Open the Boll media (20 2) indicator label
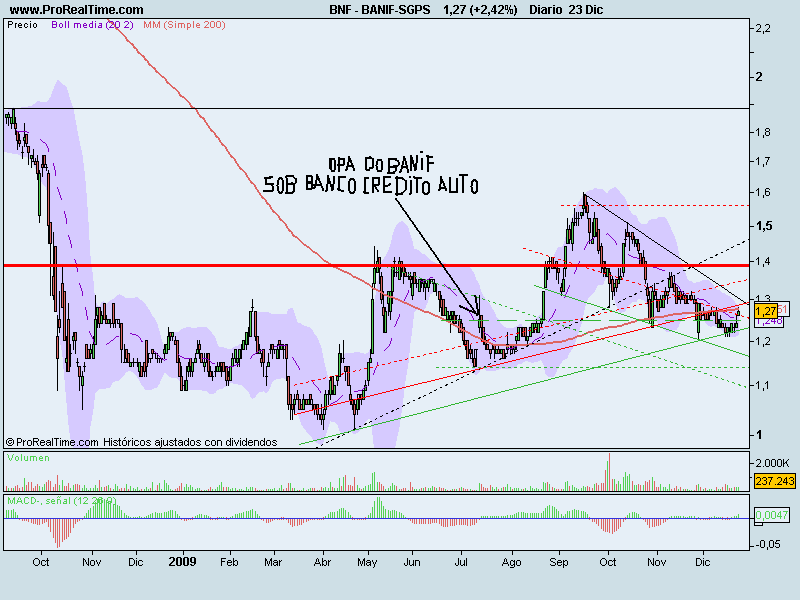The image size is (800, 600). tap(92, 24)
